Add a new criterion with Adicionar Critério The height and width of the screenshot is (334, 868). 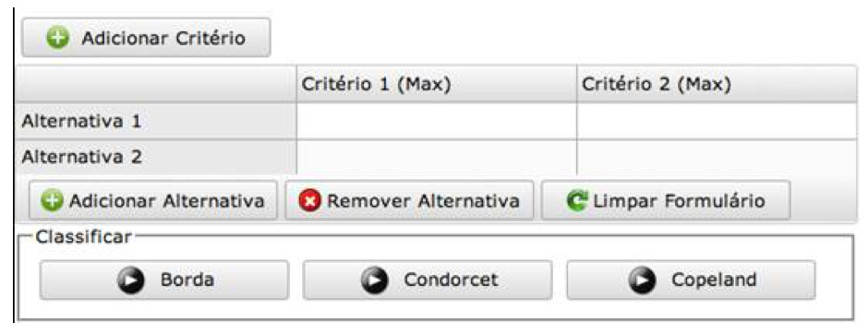(x=146, y=38)
